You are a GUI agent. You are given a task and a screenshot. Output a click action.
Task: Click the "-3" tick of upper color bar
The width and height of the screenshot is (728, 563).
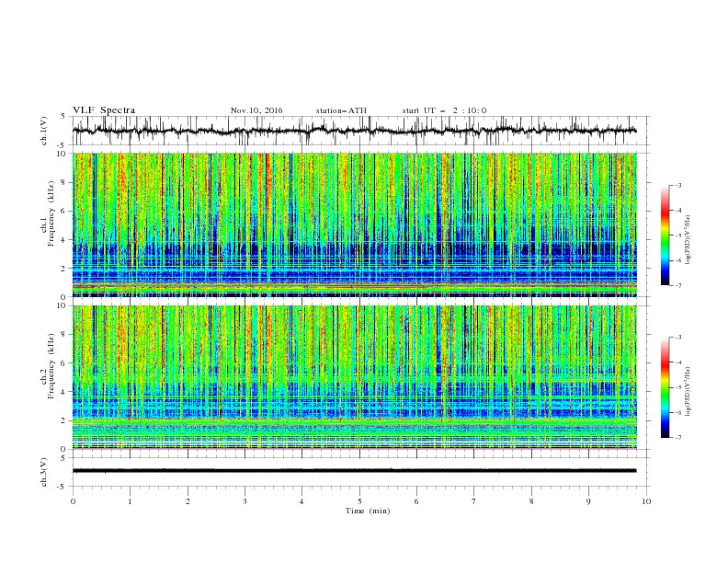pos(677,185)
